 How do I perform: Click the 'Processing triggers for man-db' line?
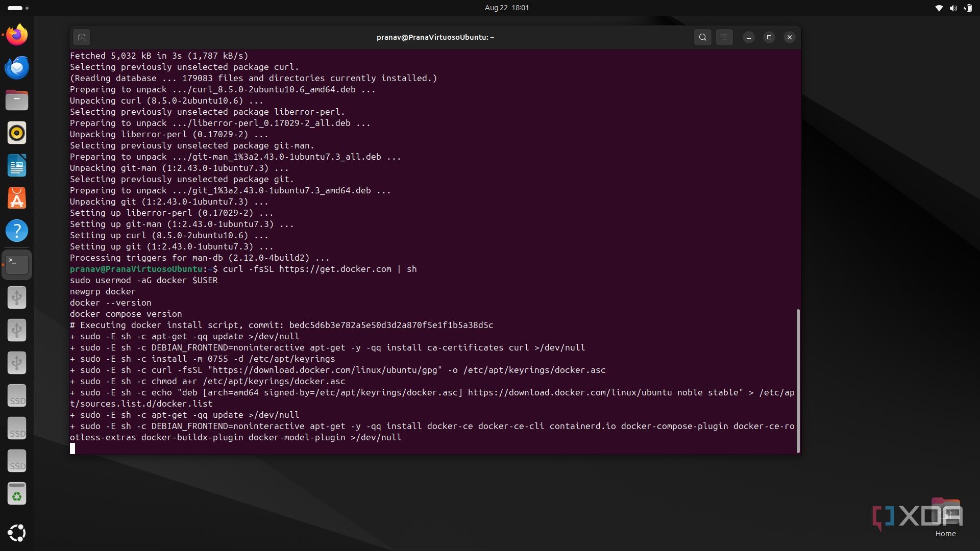click(x=200, y=258)
